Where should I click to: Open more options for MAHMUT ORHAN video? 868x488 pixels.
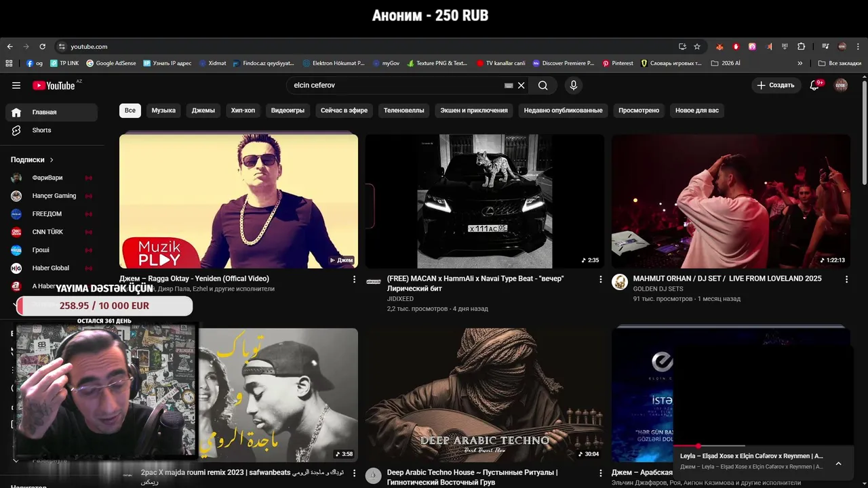846,279
